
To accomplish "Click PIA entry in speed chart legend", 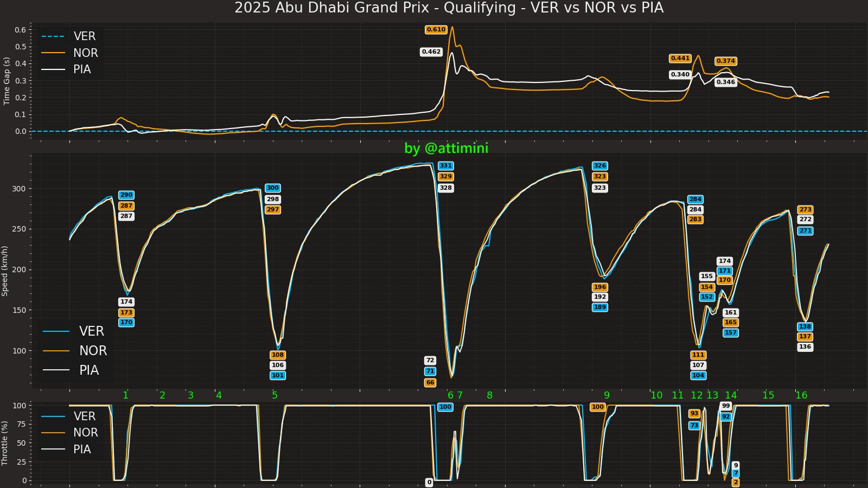I will [71, 370].
